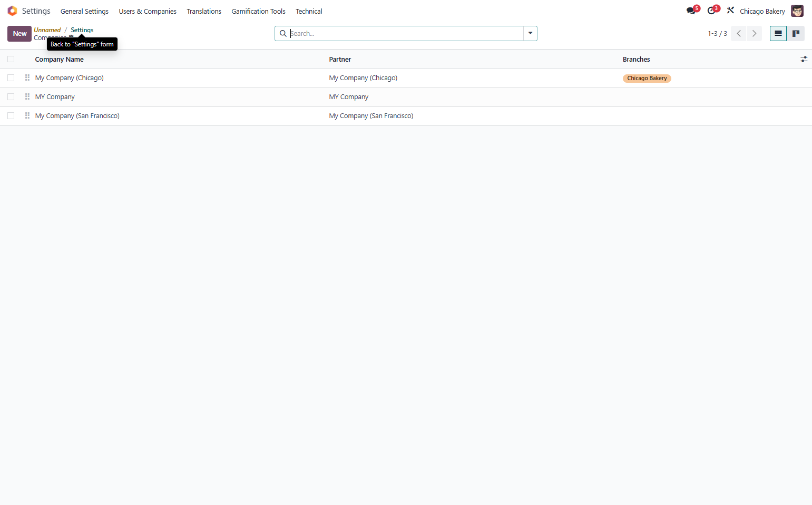Image resolution: width=812 pixels, height=505 pixels.
Task: Toggle the select-all header checkbox
Action: tap(11, 60)
